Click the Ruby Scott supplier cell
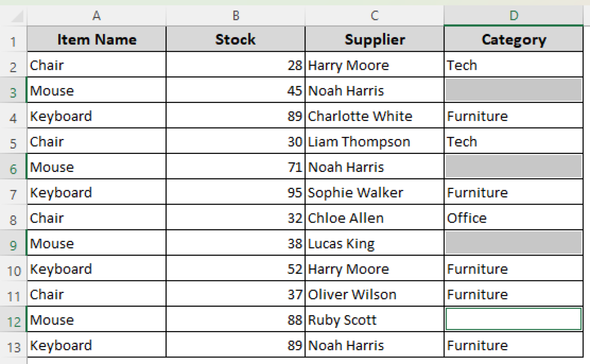590x364 pixels. pyautogui.click(x=374, y=319)
